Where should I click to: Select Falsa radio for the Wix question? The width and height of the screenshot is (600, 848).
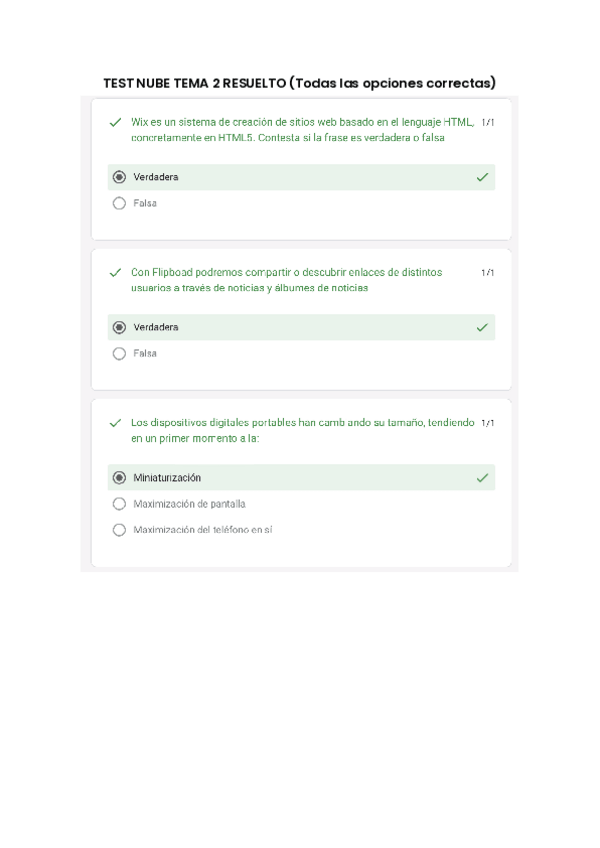pyautogui.click(x=120, y=203)
